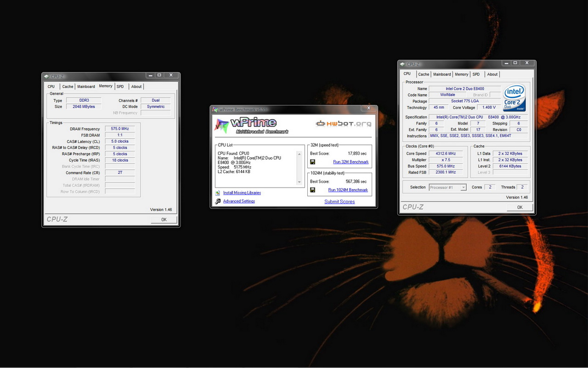Click the 32M best score 17,893 sec
Screen dimensions: 588x368
point(357,154)
